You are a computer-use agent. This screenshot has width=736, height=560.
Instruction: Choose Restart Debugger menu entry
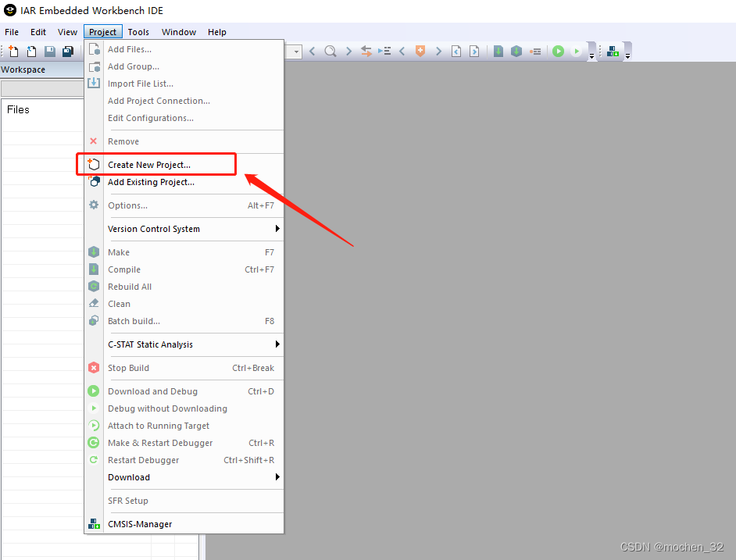coord(184,460)
